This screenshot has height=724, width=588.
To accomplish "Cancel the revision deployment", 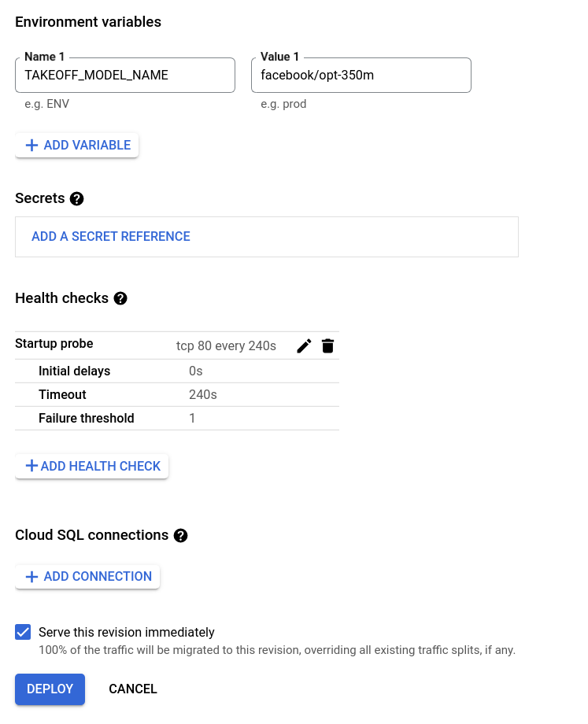I will (x=133, y=689).
